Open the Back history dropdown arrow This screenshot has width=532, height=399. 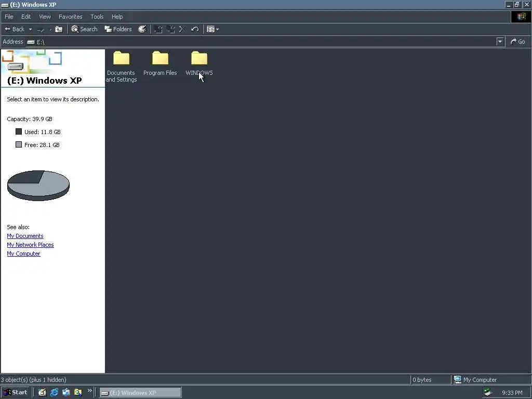point(30,30)
